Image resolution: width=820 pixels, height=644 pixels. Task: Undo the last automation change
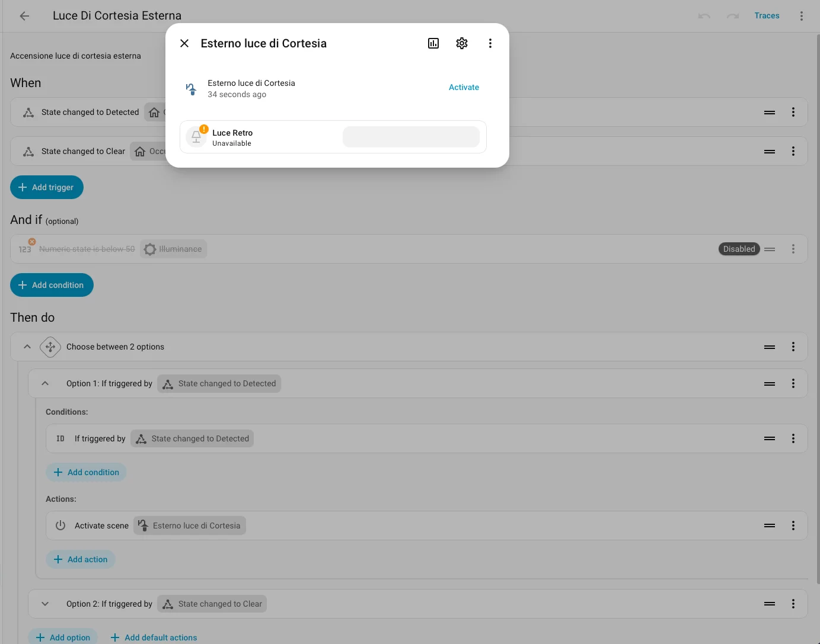pos(704,16)
